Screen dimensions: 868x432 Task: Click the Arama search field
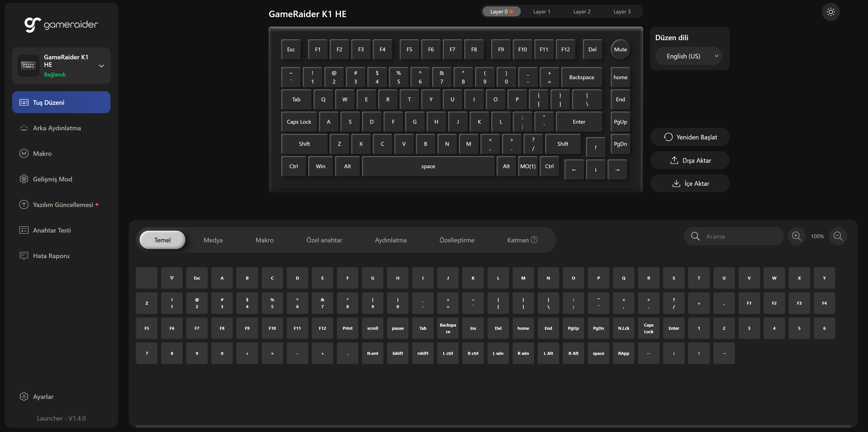tap(734, 236)
